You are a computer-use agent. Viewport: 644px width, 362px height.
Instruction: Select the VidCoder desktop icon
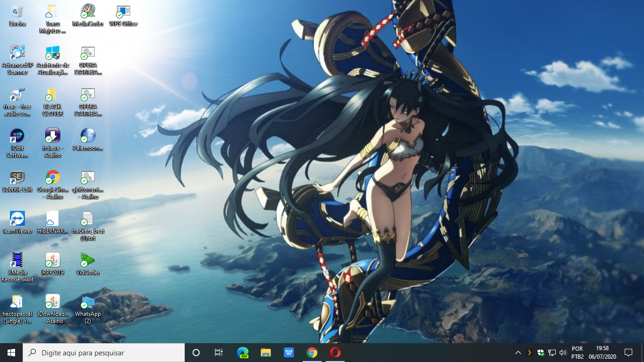(88, 261)
